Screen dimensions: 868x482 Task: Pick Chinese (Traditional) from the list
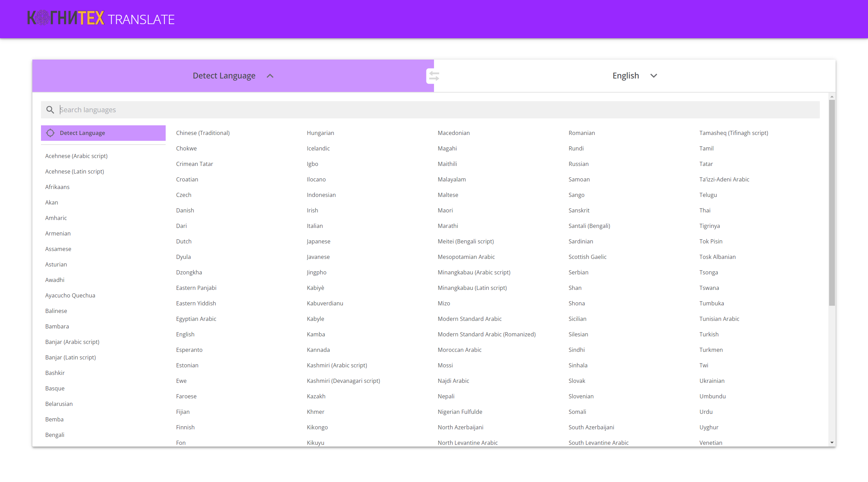(x=203, y=133)
